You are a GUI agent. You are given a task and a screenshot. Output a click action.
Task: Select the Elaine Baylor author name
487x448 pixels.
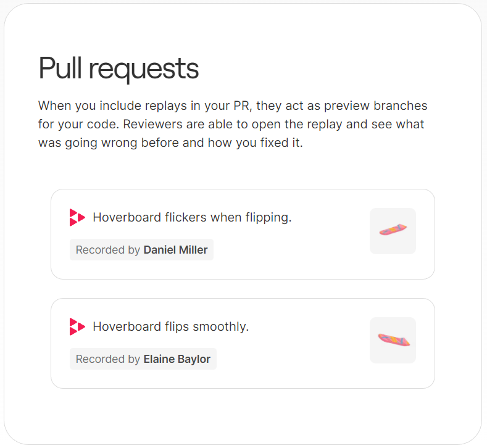pos(177,359)
